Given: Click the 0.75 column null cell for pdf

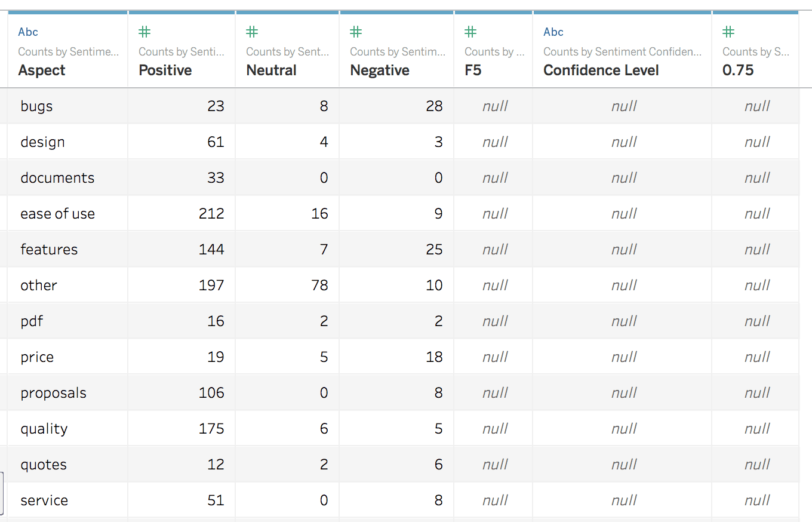Looking at the screenshot, I should click(756, 321).
